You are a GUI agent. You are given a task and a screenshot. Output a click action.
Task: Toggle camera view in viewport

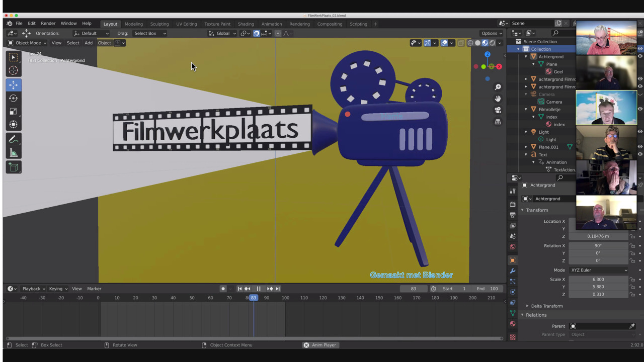pyautogui.click(x=498, y=110)
